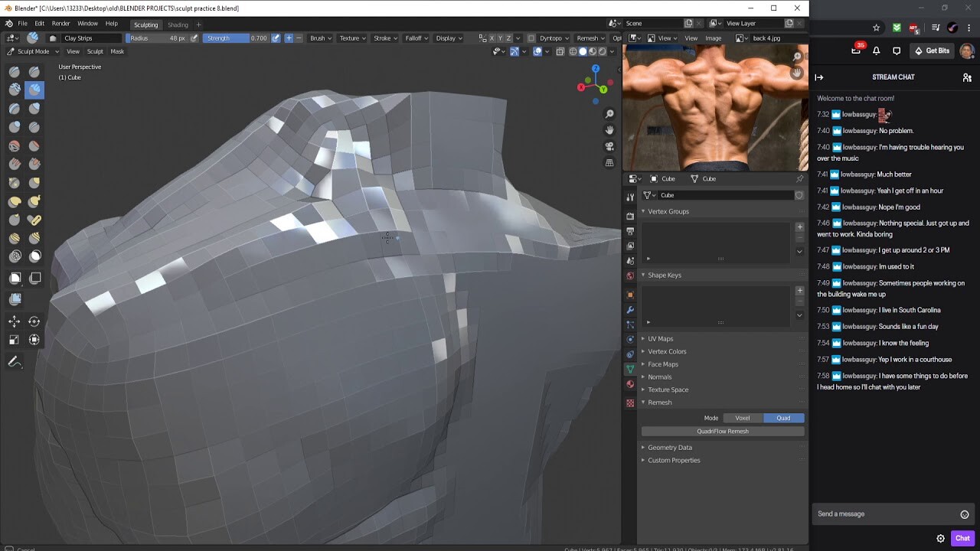Switch to the Shading workspace tab
Screen dimensions: 980x551
(178, 24)
